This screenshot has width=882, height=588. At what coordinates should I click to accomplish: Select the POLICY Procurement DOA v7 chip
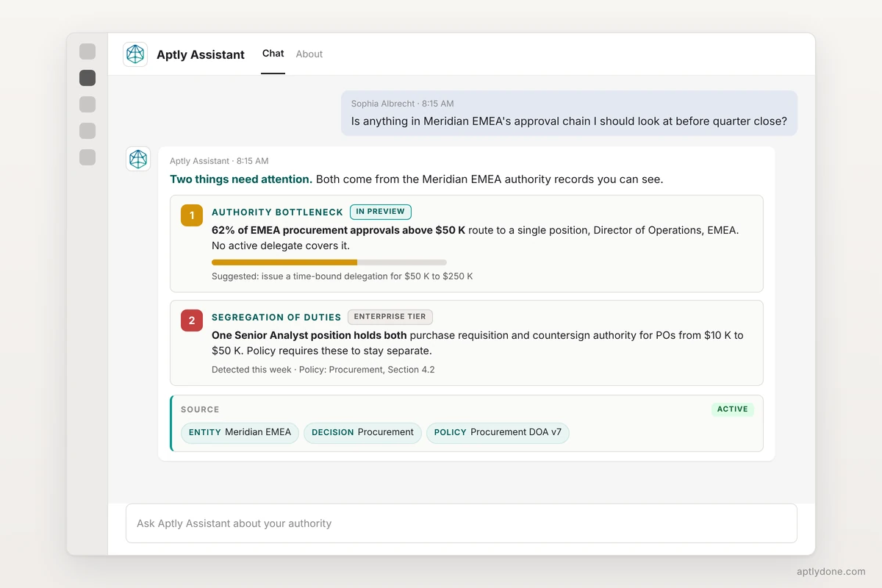click(498, 432)
